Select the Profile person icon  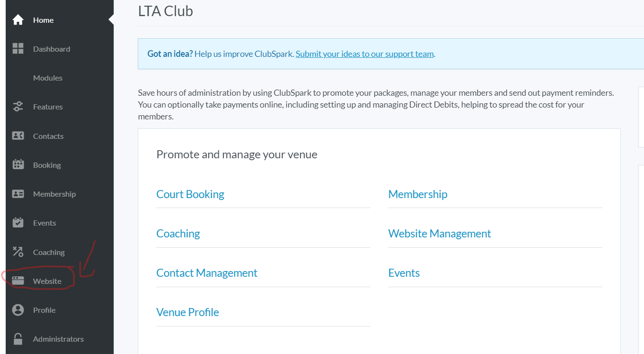pos(18,310)
